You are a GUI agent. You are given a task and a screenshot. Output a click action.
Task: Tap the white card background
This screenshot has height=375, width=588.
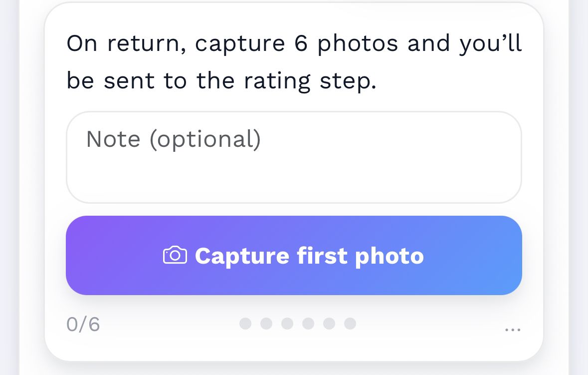point(294,350)
